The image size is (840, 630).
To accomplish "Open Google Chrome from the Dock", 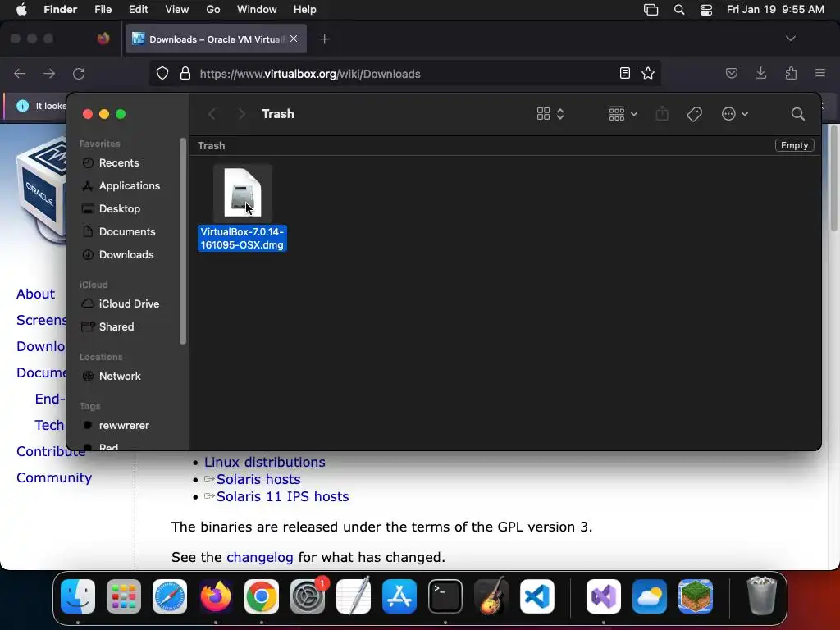I will pos(262,596).
